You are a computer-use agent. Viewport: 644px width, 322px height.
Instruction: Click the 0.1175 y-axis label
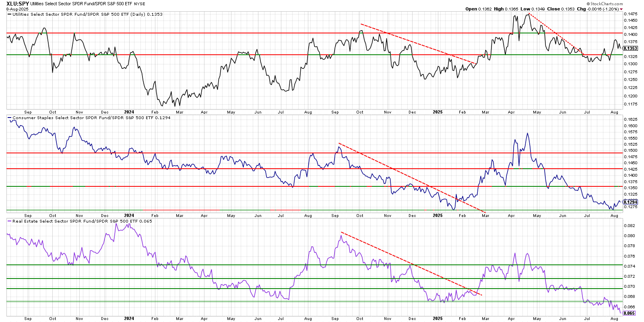(x=630, y=104)
